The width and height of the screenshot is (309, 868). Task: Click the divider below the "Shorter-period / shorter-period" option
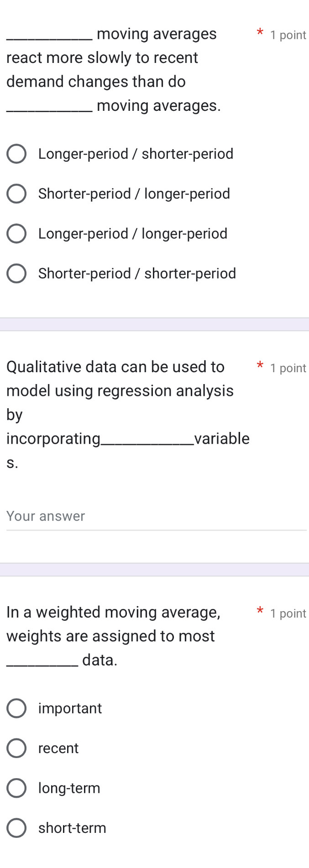pos(154,324)
